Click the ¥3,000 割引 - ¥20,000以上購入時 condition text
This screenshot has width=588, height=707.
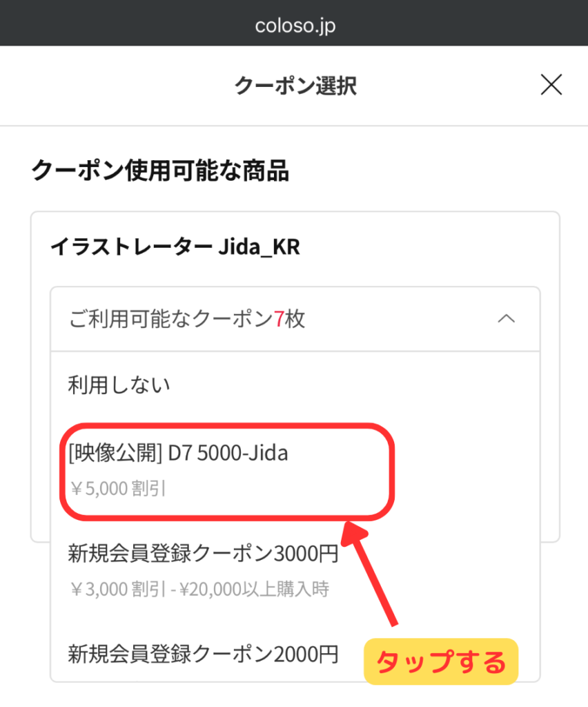point(199,589)
